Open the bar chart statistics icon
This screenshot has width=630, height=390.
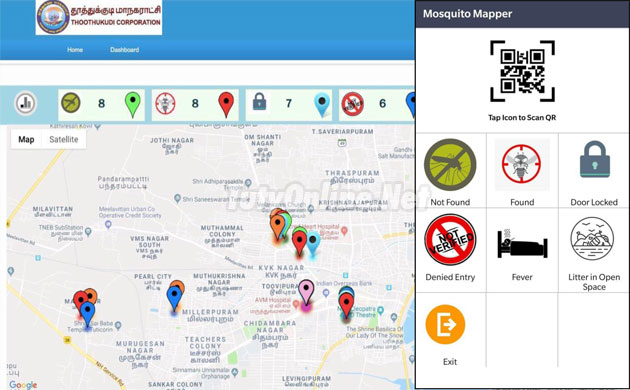point(26,103)
